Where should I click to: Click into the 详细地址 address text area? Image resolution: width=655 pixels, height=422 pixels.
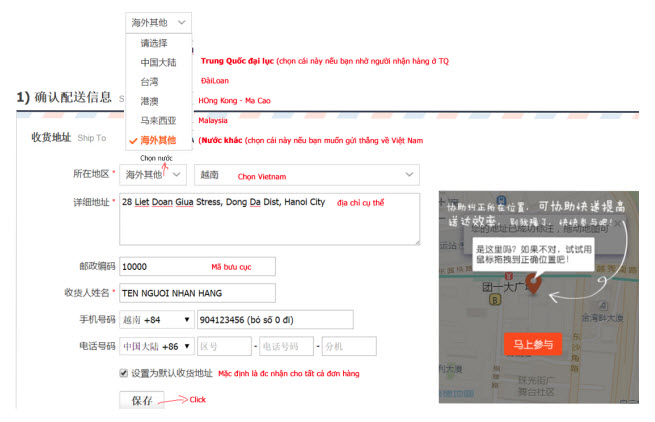tap(269, 219)
